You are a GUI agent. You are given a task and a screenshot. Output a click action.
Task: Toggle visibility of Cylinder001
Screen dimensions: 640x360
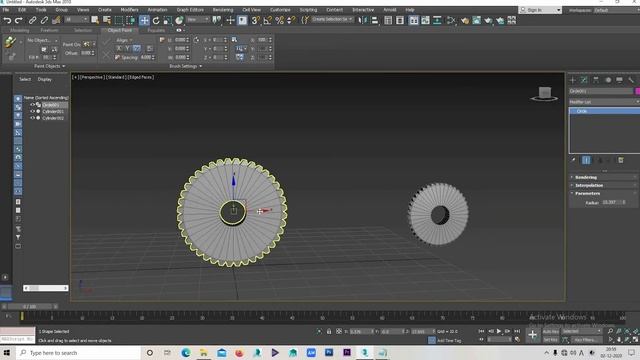(x=33, y=111)
